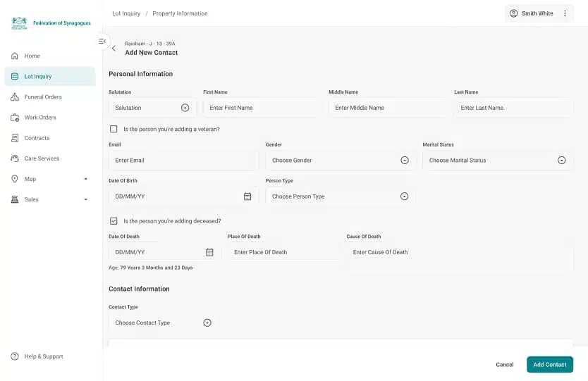Collapse the sidebar with the menu toggle icon
The image size is (588, 381).
[102, 42]
